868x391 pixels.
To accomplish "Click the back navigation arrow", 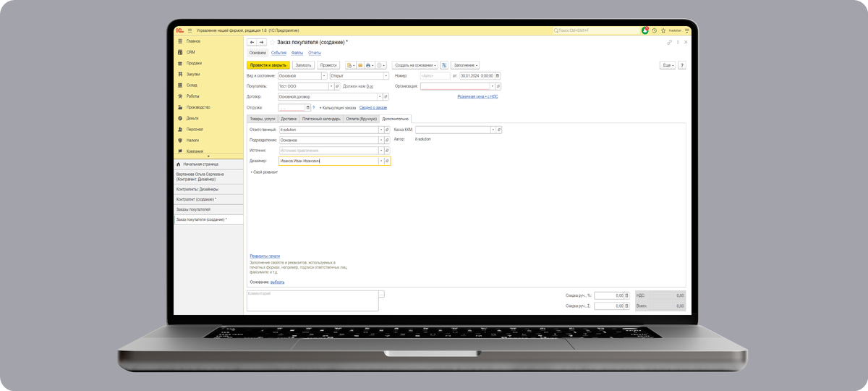I will (252, 43).
